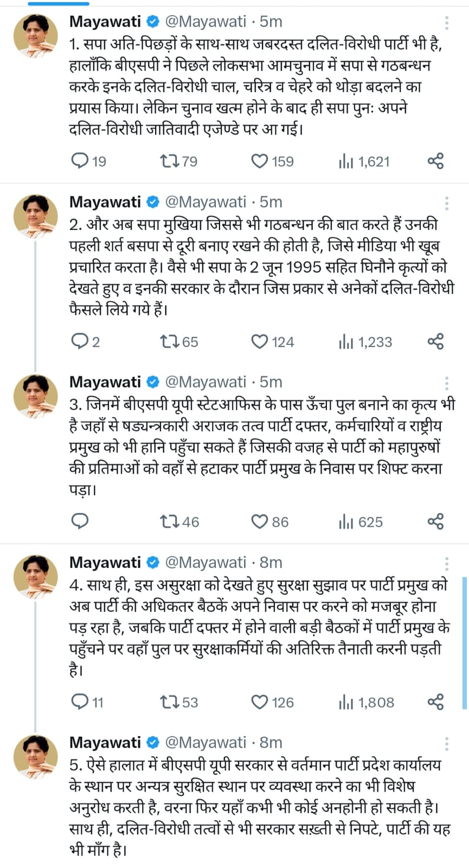469x868 pixels.
Task: Open verified badge on third tweet
Action: [153, 382]
